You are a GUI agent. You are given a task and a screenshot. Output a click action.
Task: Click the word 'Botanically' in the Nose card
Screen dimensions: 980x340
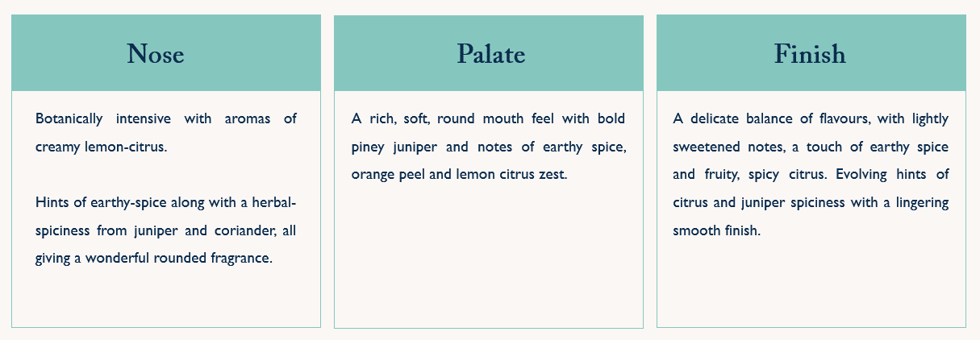tap(69, 119)
